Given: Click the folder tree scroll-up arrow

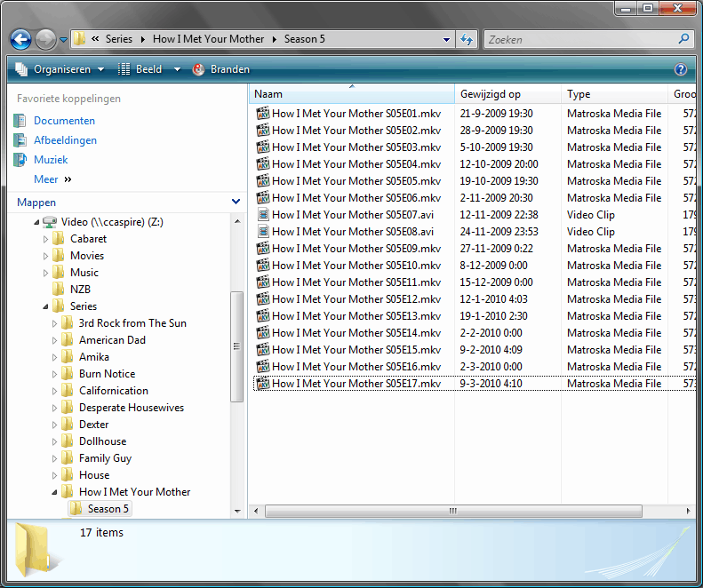Looking at the screenshot, I should coord(237,221).
